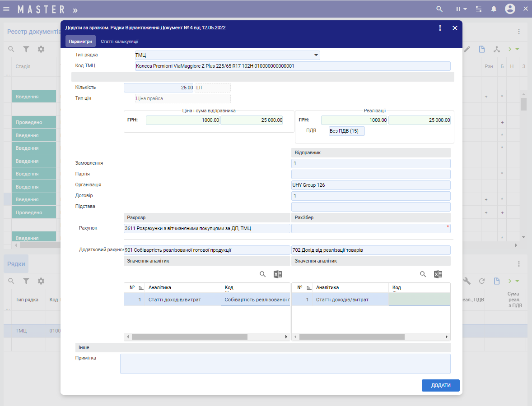
Task: Export left analytics table to Excel
Action: pos(278,274)
